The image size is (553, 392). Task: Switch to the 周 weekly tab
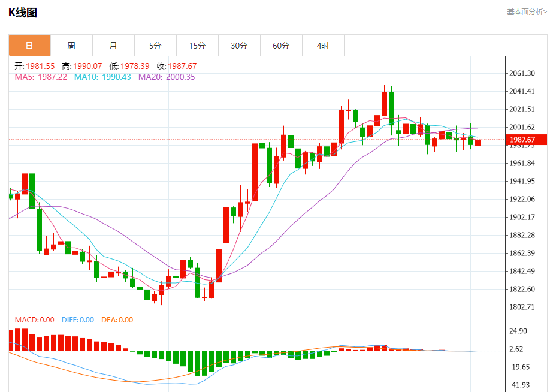tap(71, 46)
